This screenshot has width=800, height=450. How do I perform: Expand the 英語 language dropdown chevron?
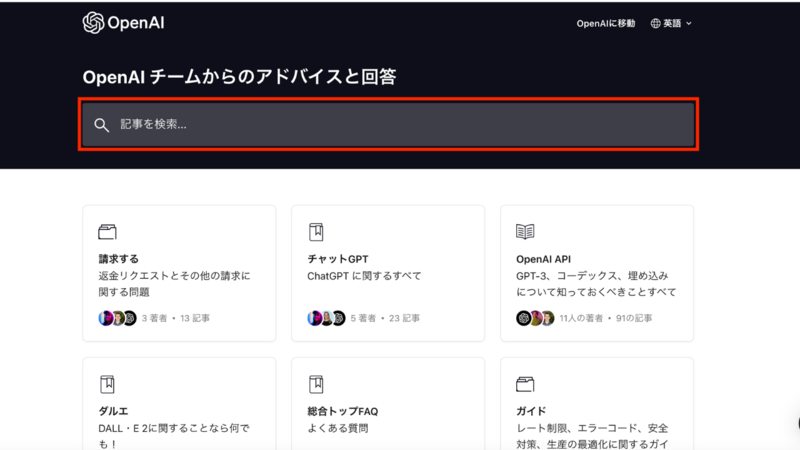click(x=689, y=23)
